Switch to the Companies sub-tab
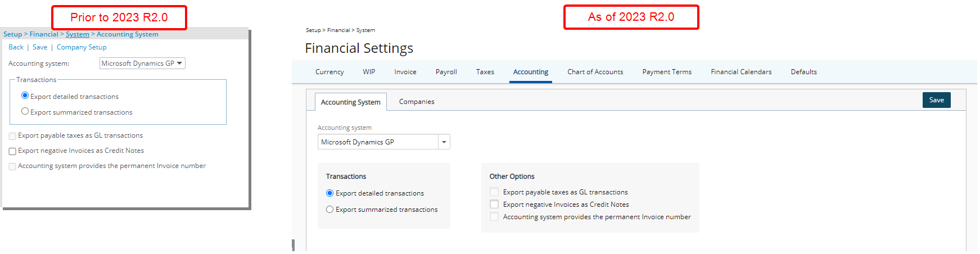Viewport: 980px width, 254px height. (x=417, y=102)
